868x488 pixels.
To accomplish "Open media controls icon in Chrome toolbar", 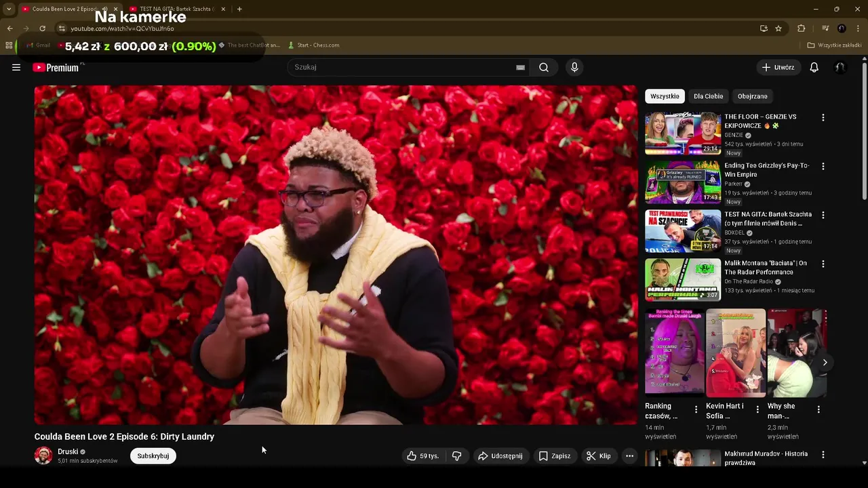I will 825,28.
